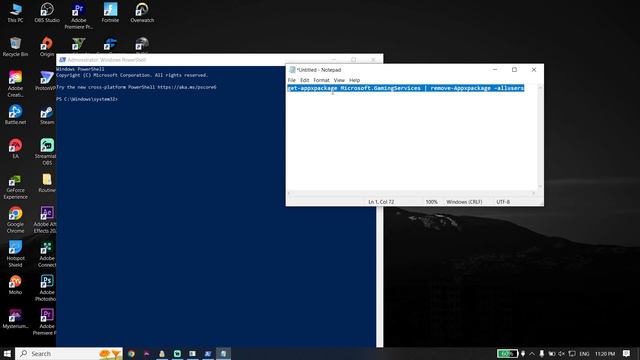Click the muted volume icon in the tray
Image resolution: width=640 pixels, height=360 pixels.
[562, 353]
